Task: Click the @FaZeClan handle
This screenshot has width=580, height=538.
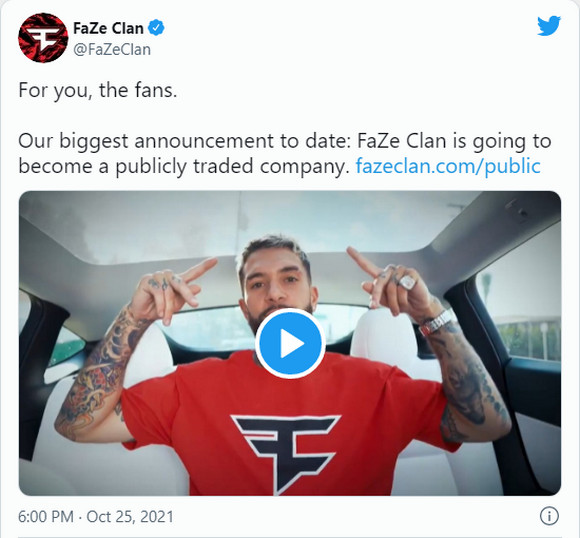Action: [112, 49]
